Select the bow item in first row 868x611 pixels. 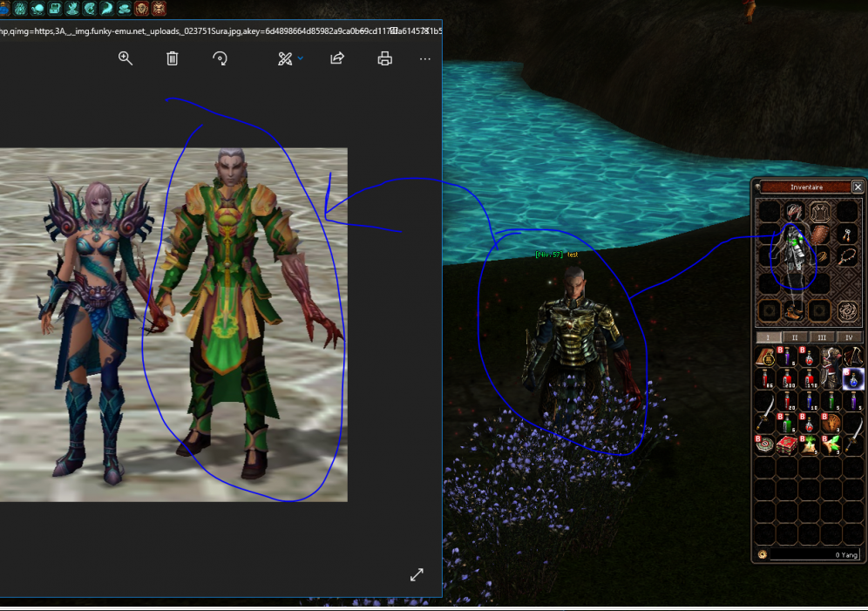[x=853, y=357]
